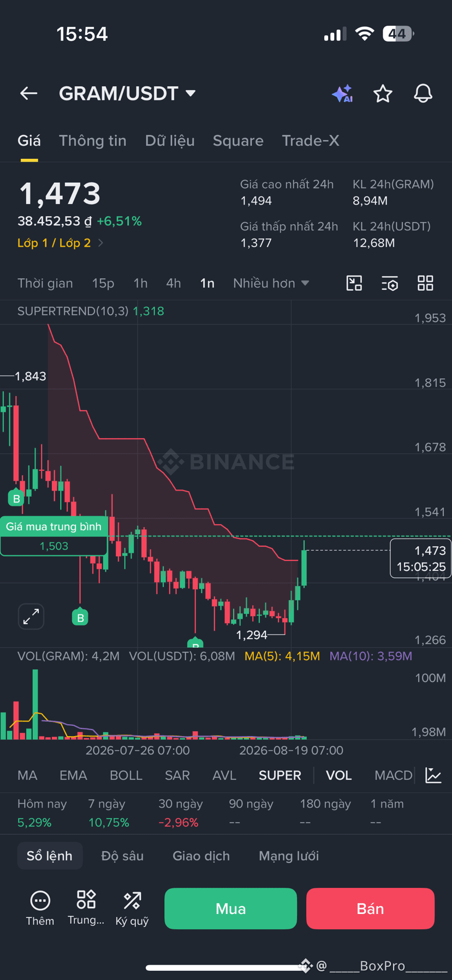This screenshot has width=452, height=980.
Task: Expand the Nhiều hơn timeframe dropdown
Action: pyautogui.click(x=271, y=283)
